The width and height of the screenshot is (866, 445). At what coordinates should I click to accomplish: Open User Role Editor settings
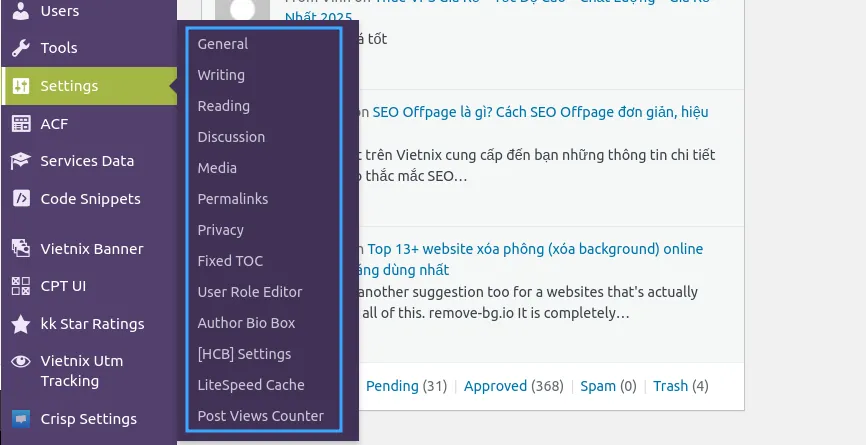click(250, 292)
